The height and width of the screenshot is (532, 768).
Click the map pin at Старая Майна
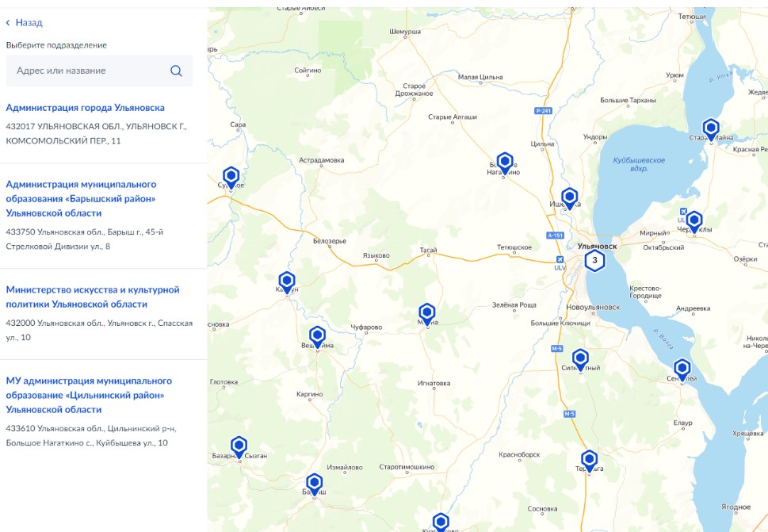pos(711,128)
